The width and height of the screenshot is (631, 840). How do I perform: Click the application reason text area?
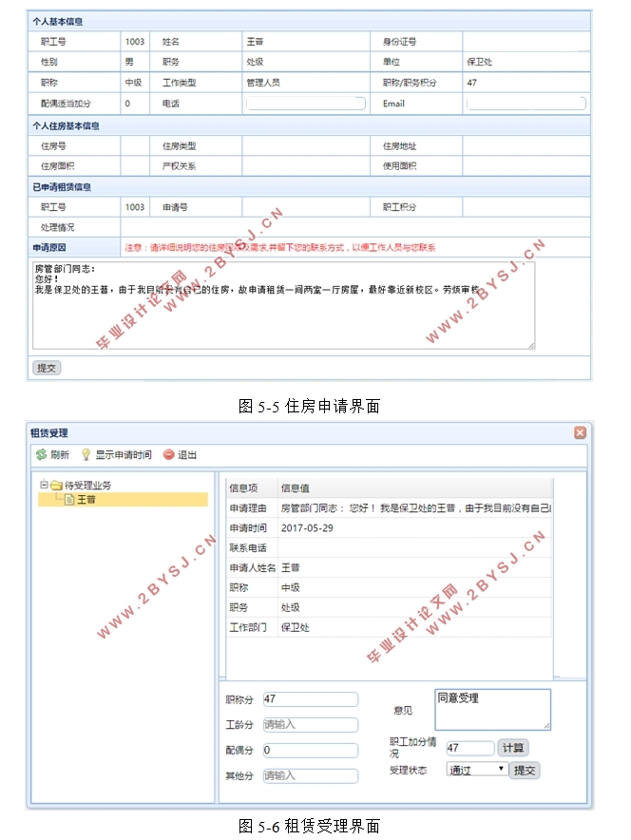pos(284,306)
